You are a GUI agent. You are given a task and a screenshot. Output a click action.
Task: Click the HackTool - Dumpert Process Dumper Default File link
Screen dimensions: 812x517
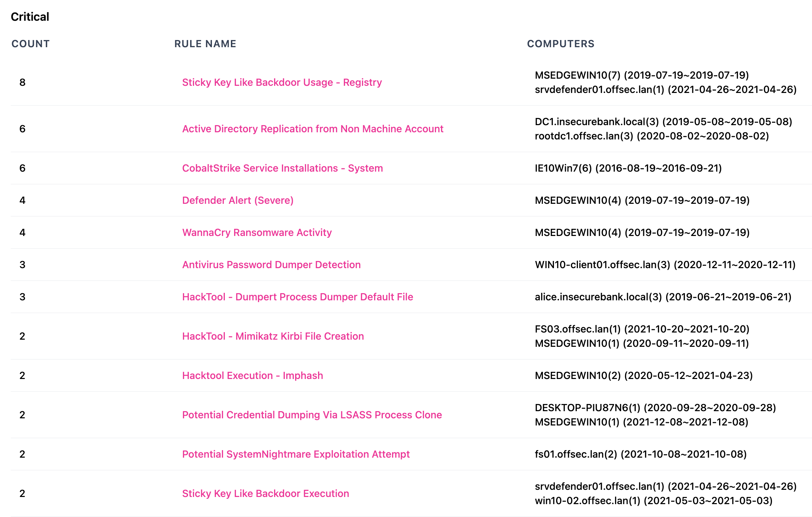(298, 297)
